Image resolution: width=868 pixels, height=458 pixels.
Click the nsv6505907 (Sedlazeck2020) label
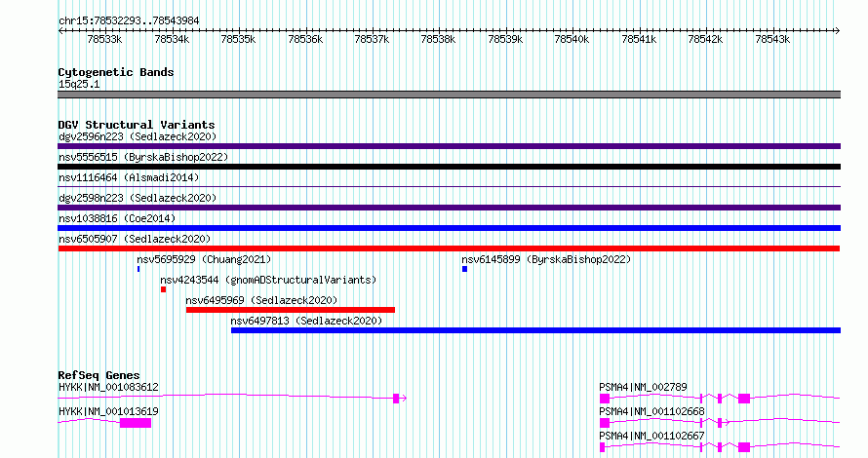[135, 239]
